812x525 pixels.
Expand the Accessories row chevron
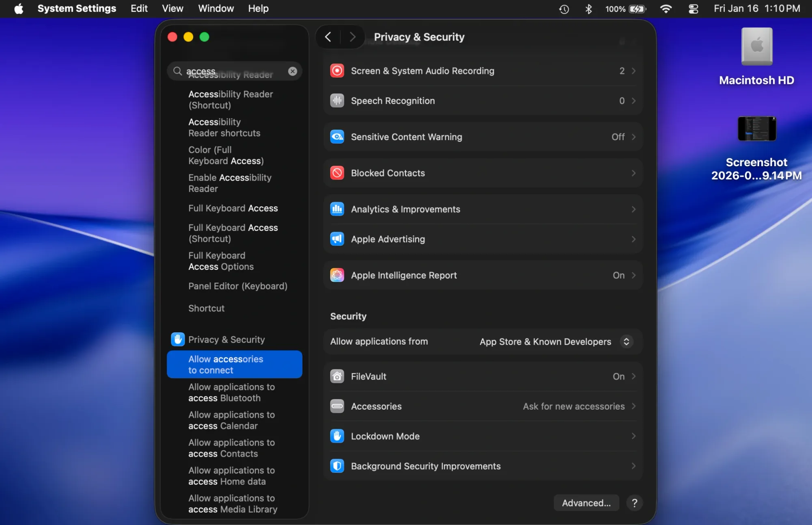pyautogui.click(x=633, y=406)
